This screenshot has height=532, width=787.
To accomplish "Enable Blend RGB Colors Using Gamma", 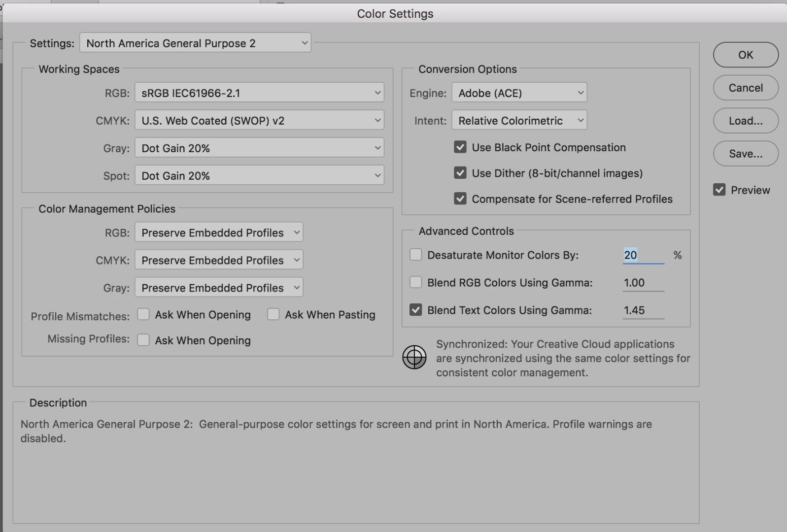I will pyautogui.click(x=416, y=282).
